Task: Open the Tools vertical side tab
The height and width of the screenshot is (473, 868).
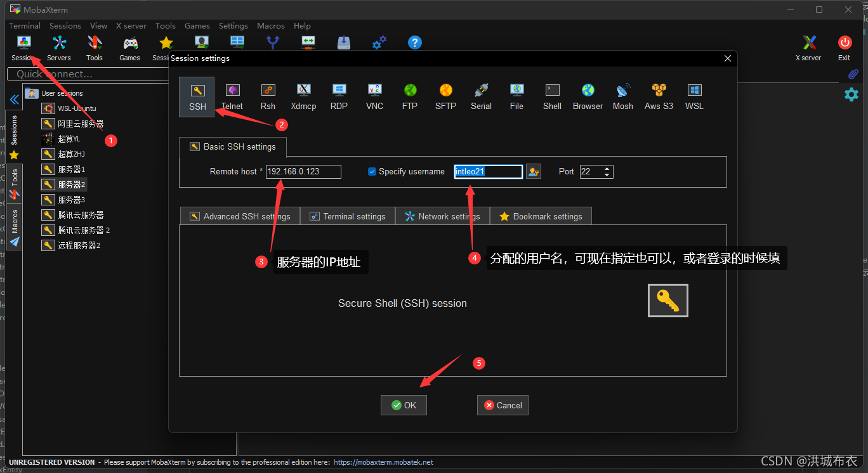Action: 14,183
